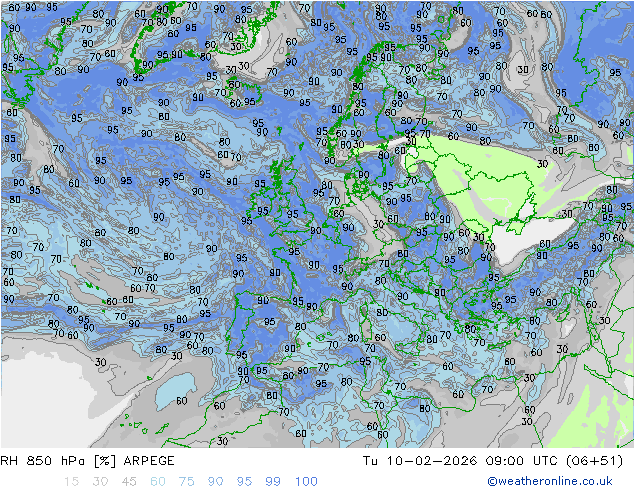Screen dimensions: 634x490
Task: Click the legend value 90 beside 75
Action: 216,481
